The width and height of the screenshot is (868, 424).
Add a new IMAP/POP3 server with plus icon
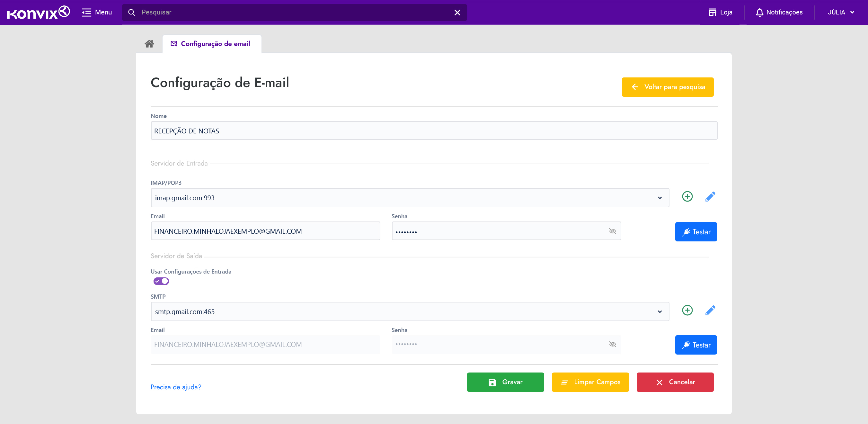(x=687, y=197)
